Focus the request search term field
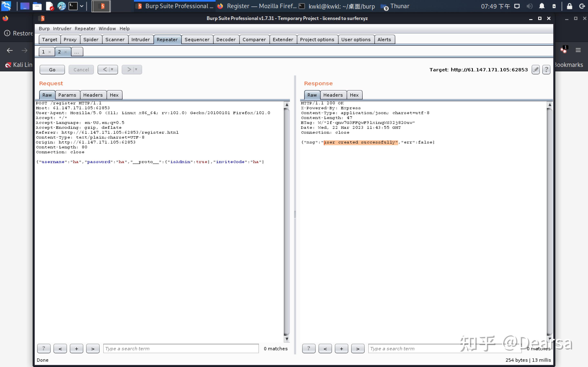588x367 pixels. click(x=181, y=349)
